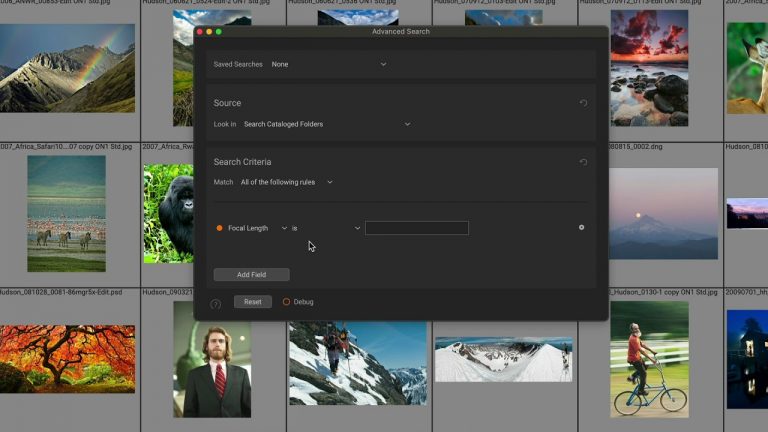Open the Saved Searches dropdown
This screenshot has width=768, height=432.
pos(329,64)
